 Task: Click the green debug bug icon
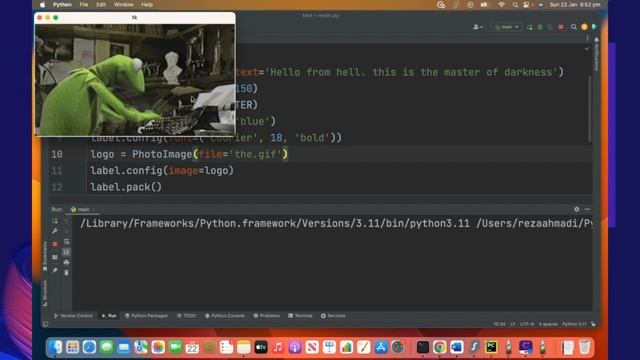tap(540, 27)
